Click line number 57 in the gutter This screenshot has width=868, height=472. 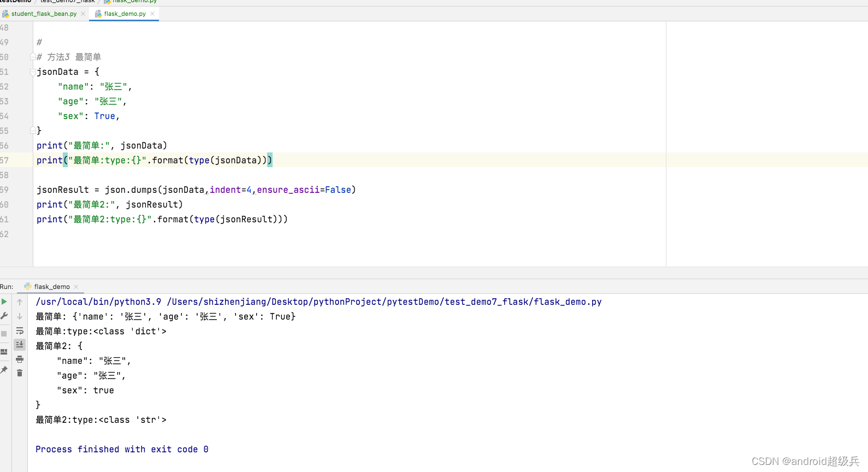(x=4, y=160)
